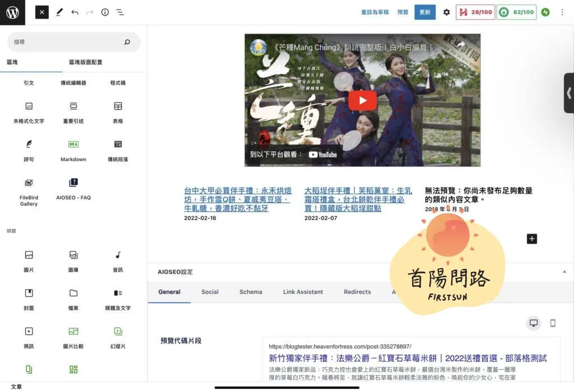Open the 區塊版面配置 patterns tab
This screenshot has width=574, height=392.
(x=85, y=62)
